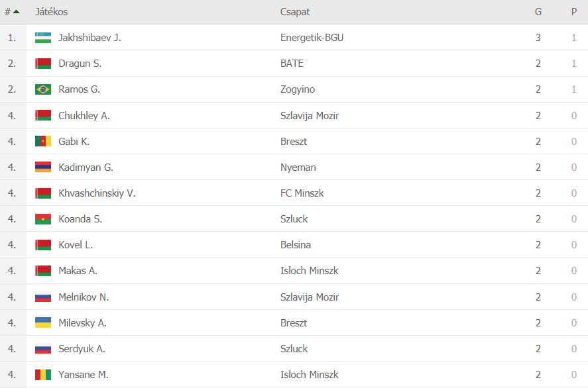The width and height of the screenshot is (588, 388).
Task: Click the Burkina Faso flag beside Koanda S.
Action: pyautogui.click(x=43, y=218)
